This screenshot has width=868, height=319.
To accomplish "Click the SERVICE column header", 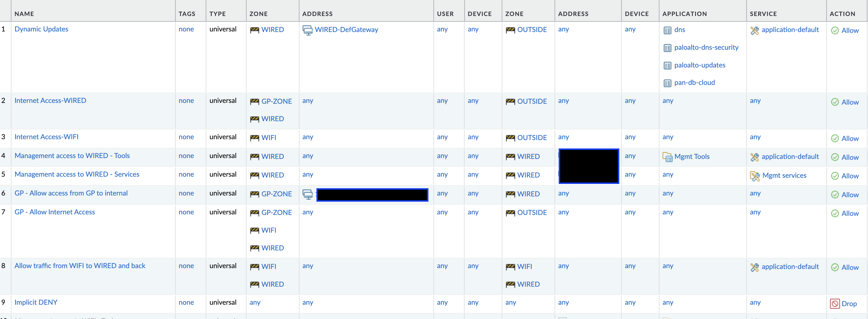I will pyautogui.click(x=763, y=14).
